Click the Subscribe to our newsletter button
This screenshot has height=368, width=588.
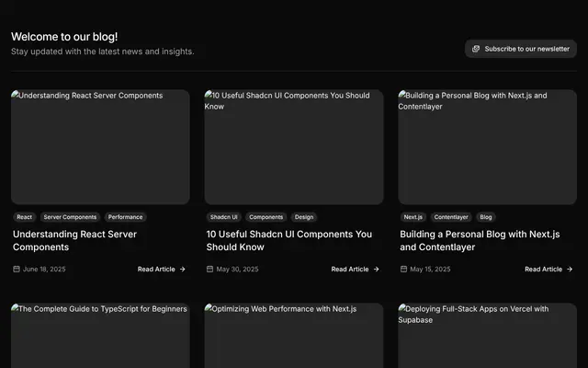521,49
